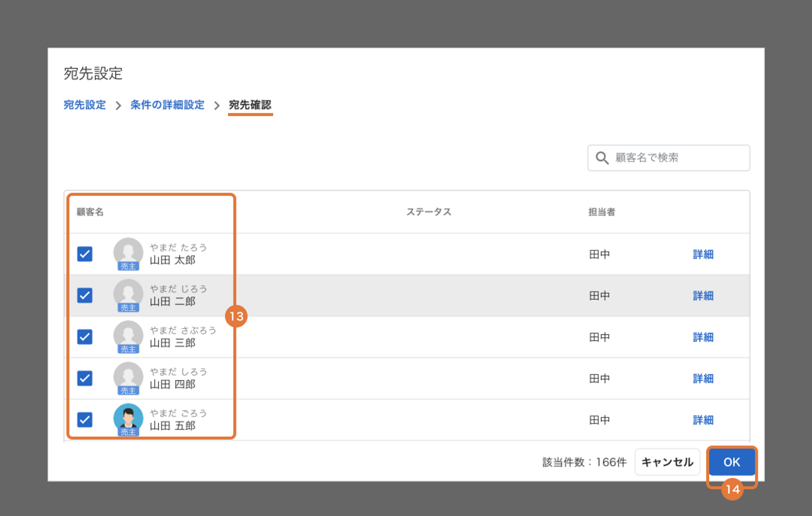Click 田中 in the 山田 三郎 row
This screenshot has width=812, height=516.
600,337
